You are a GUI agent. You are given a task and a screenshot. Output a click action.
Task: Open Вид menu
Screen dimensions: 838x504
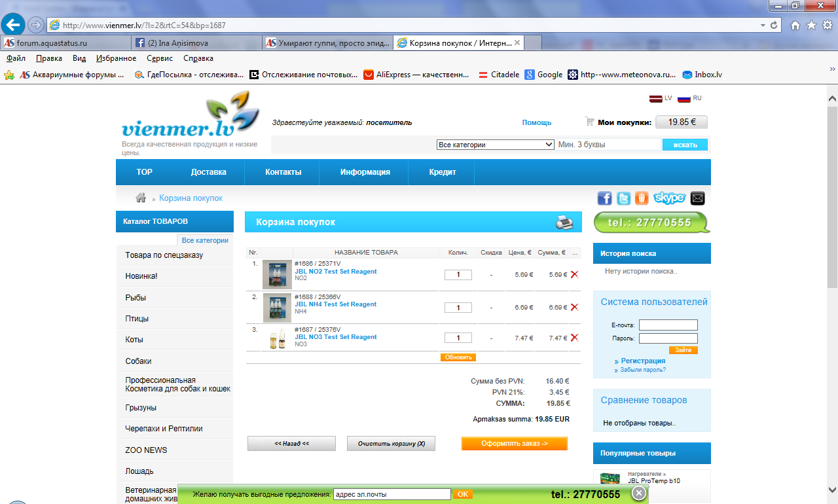click(x=79, y=58)
